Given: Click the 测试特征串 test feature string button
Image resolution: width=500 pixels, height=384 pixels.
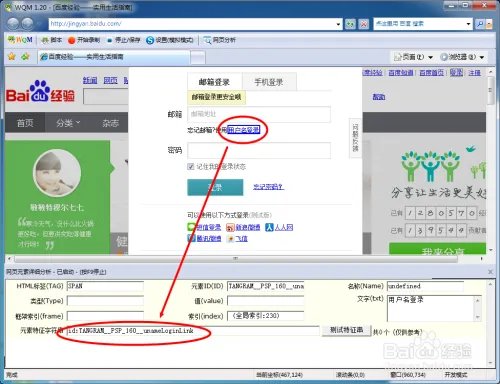Looking at the screenshot, I should [346, 330].
